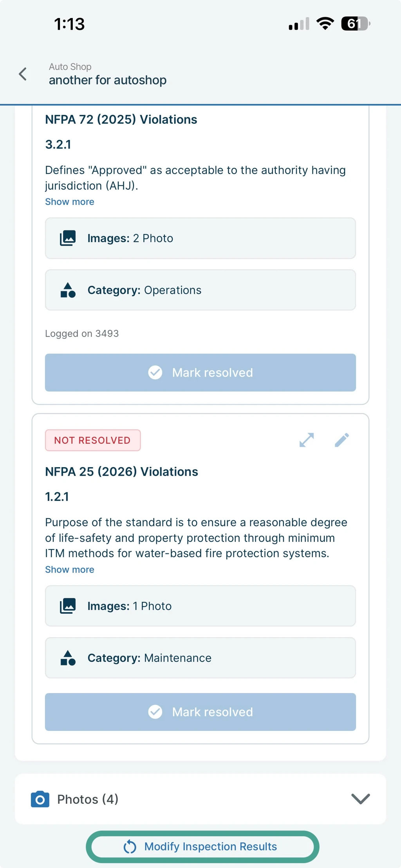This screenshot has height=868, width=401.
Task: Mark the NFPA 72 violation resolved
Action: click(200, 372)
